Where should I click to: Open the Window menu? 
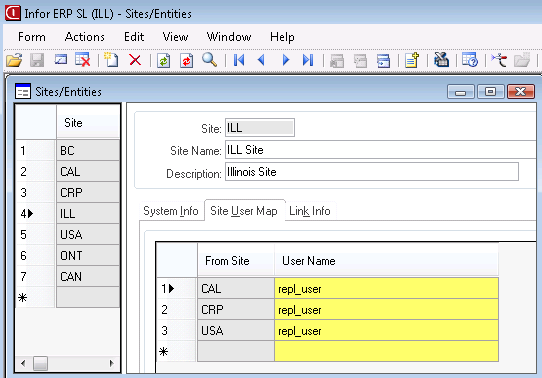pyautogui.click(x=229, y=37)
